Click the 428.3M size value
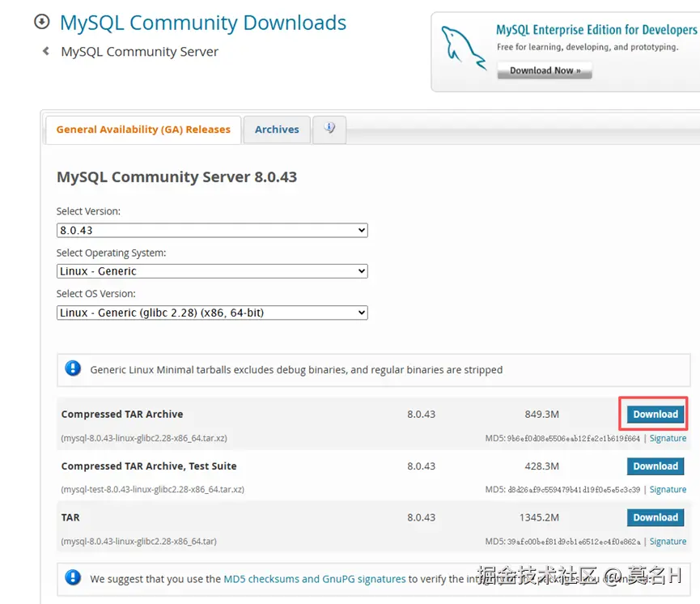700x604 pixels. tap(541, 466)
